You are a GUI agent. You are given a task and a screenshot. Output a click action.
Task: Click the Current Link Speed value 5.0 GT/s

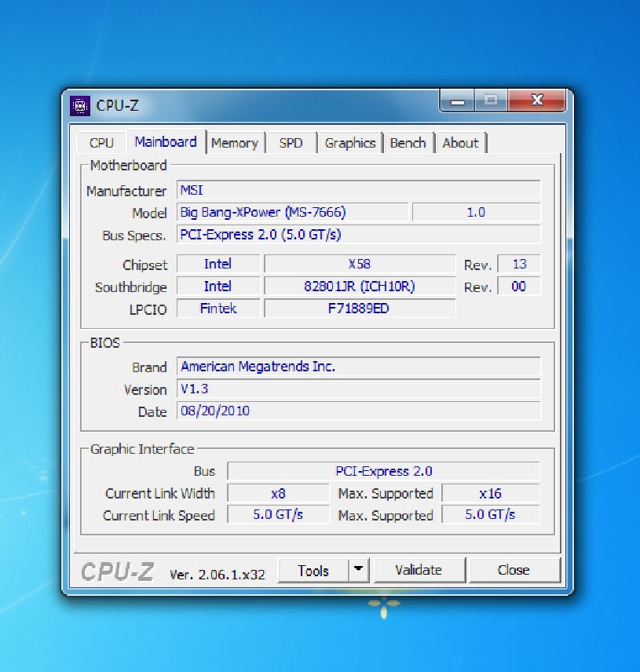tap(278, 515)
